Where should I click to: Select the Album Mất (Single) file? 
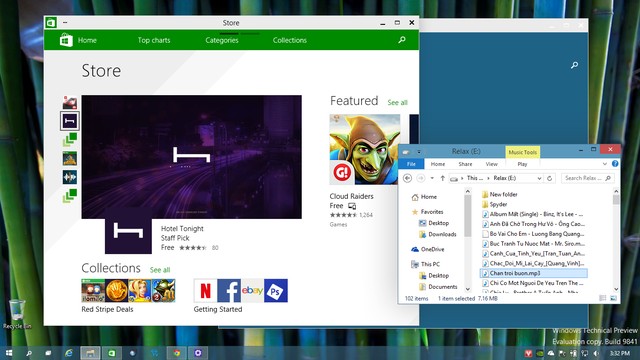[533, 214]
